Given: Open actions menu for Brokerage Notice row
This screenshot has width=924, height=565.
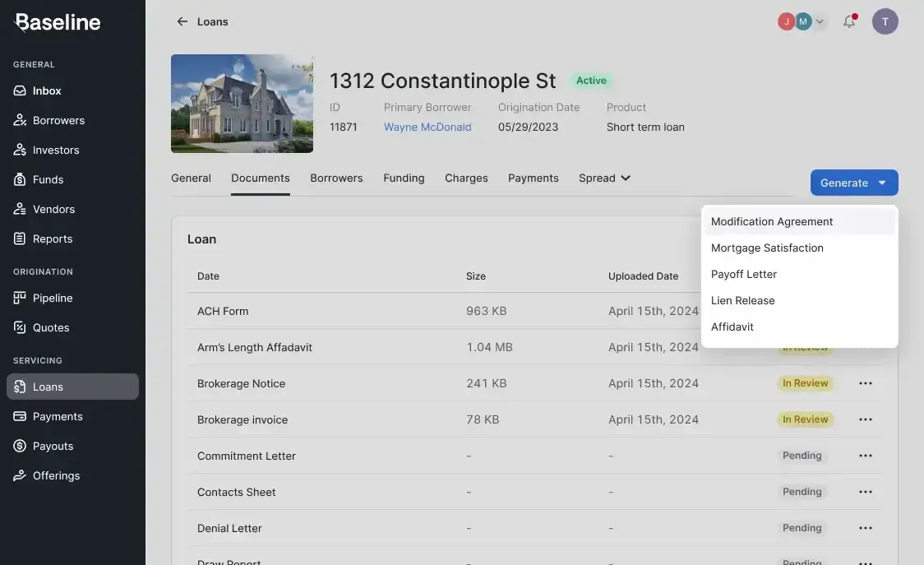Looking at the screenshot, I should coord(865,383).
